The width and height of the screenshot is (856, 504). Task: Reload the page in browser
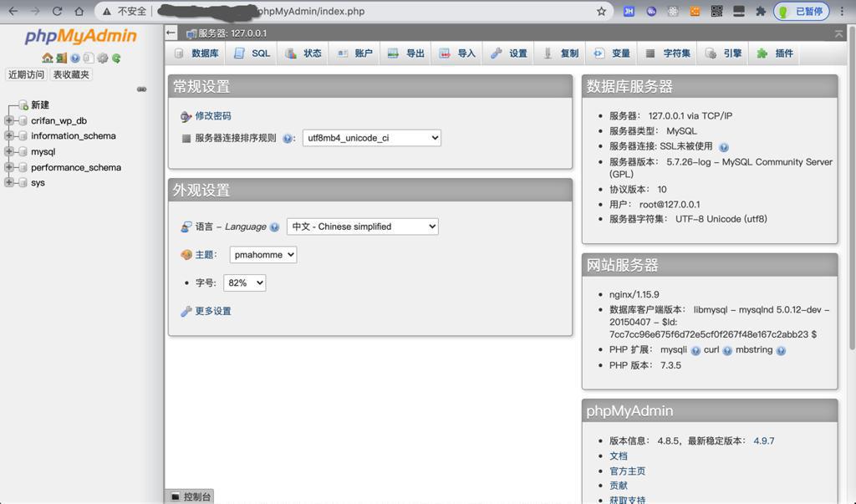click(57, 12)
